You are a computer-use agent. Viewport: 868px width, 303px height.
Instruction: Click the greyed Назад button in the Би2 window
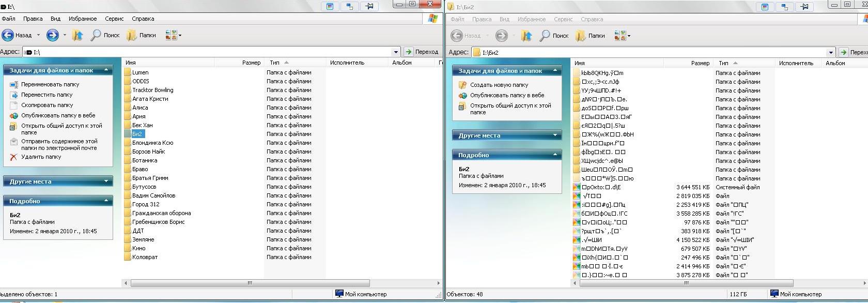(x=466, y=36)
